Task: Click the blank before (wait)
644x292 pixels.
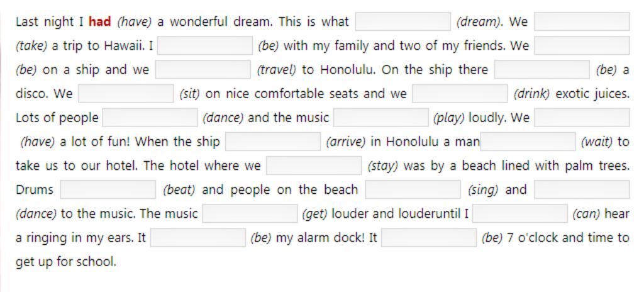Action: (x=528, y=142)
